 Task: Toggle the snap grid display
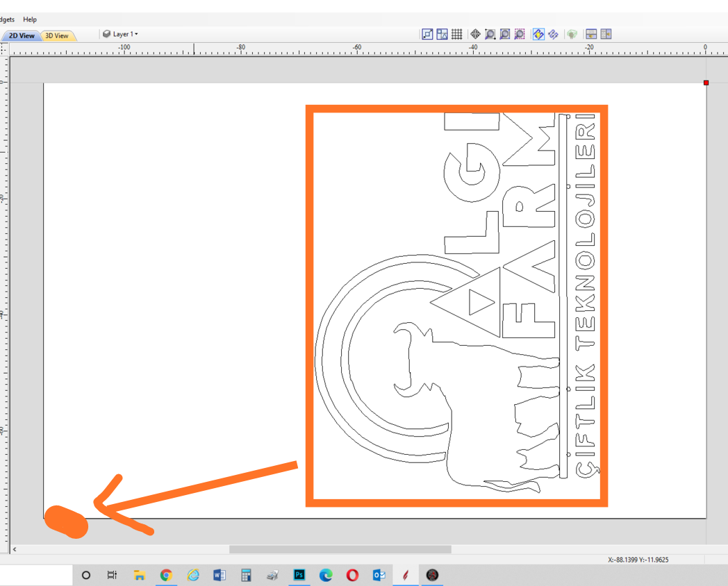point(457,34)
